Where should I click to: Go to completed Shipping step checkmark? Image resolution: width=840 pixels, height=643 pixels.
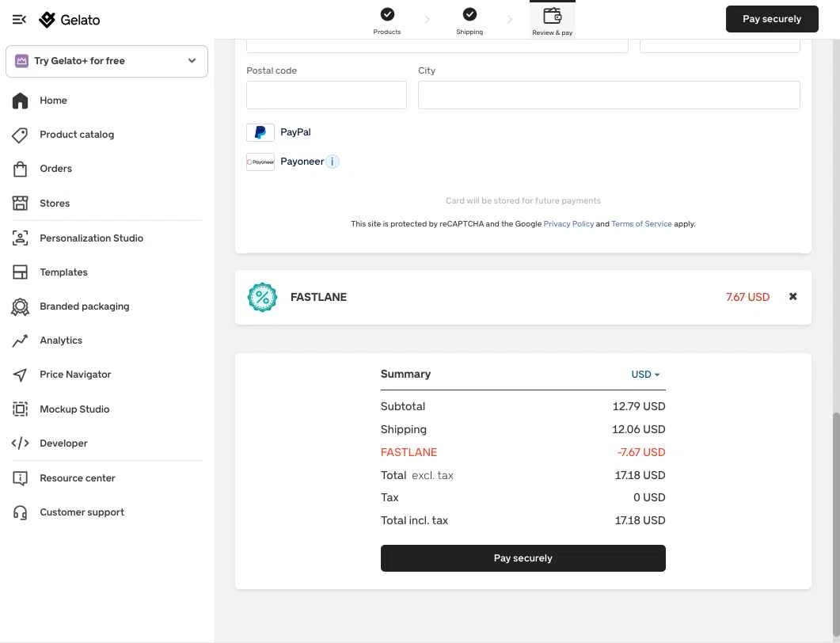point(469,14)
